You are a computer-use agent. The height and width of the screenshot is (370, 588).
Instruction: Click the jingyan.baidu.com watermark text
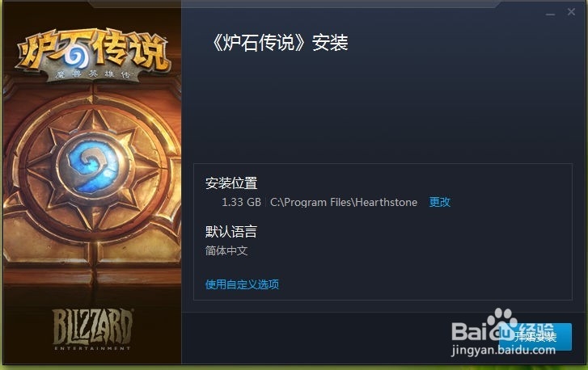pos(503,351)
